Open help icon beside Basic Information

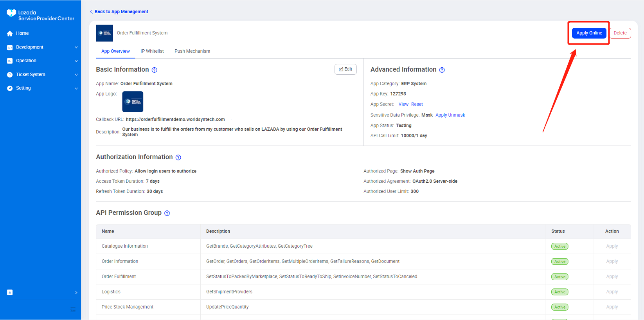point(155,70)
